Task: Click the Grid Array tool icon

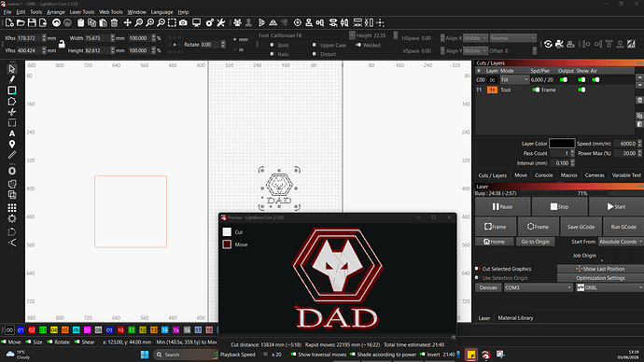Action: (x=12, y=208)
